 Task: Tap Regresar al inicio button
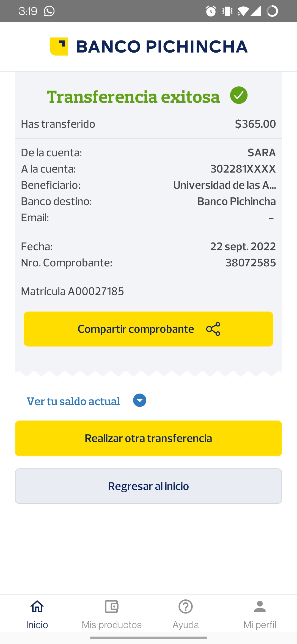tap(148, 486)
